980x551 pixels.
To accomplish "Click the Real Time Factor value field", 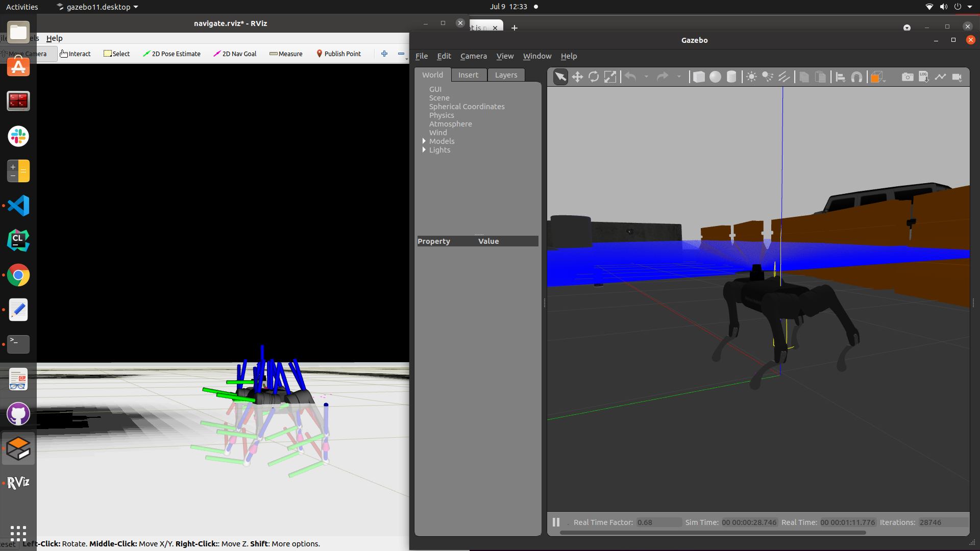I will (658, 522).
